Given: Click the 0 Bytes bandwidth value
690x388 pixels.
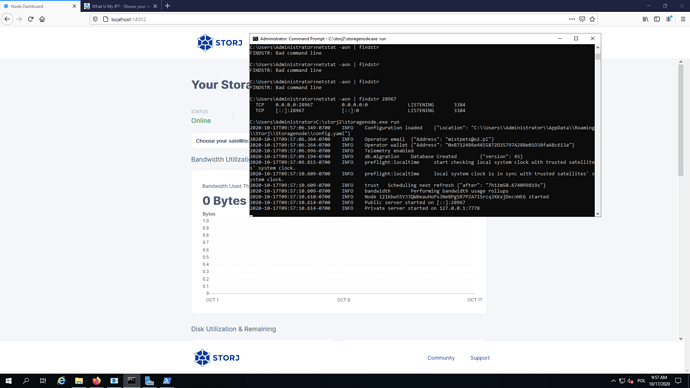Looking at the screenshot, I should pos(224,201).
